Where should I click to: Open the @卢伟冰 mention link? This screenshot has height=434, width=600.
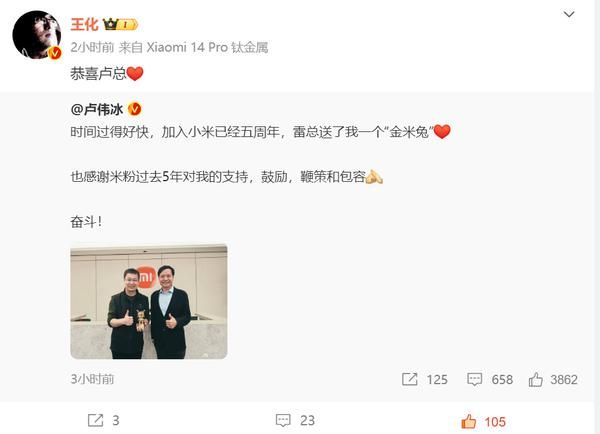pos(97,109)
